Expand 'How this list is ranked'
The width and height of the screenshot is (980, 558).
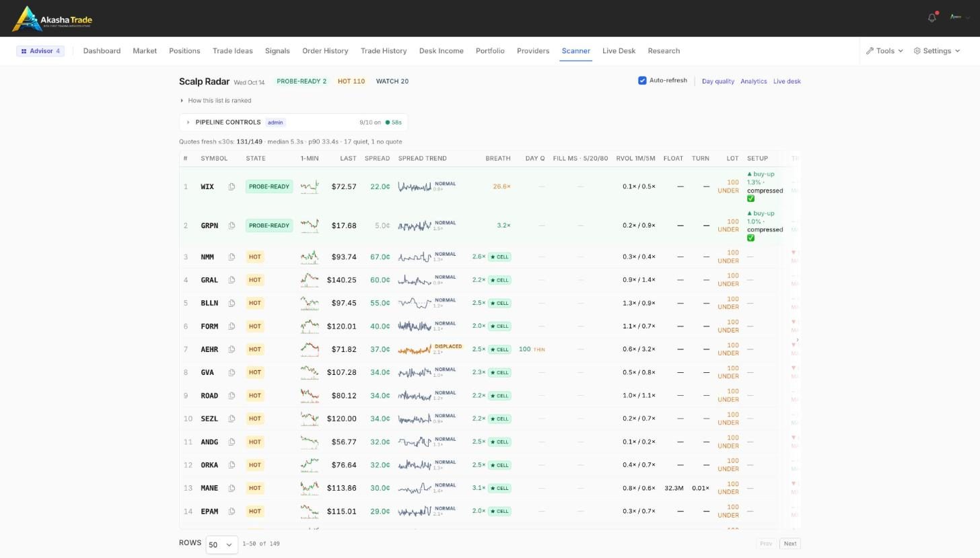[x=216, y=100]
